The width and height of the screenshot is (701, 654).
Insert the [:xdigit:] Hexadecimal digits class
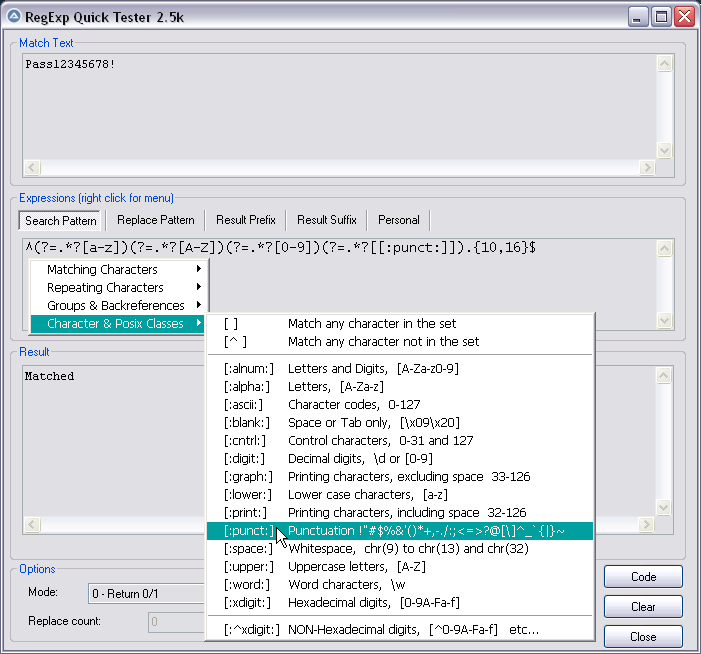400,603
